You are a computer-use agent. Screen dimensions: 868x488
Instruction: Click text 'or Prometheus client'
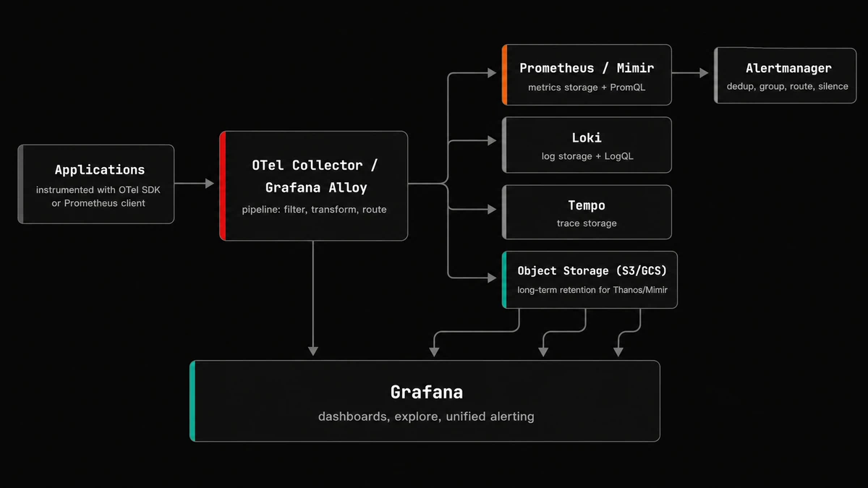(98, 204)
